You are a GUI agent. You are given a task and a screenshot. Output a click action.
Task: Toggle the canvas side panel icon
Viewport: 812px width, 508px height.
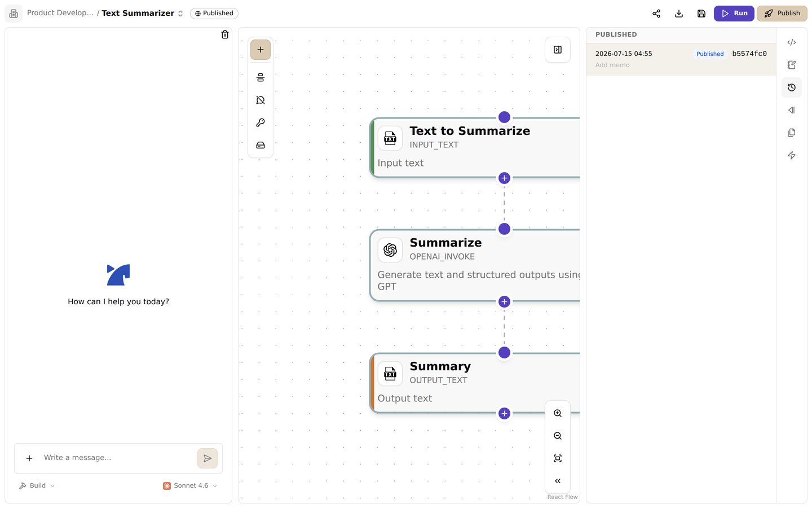pyautogui.click(x=558, y=50)
